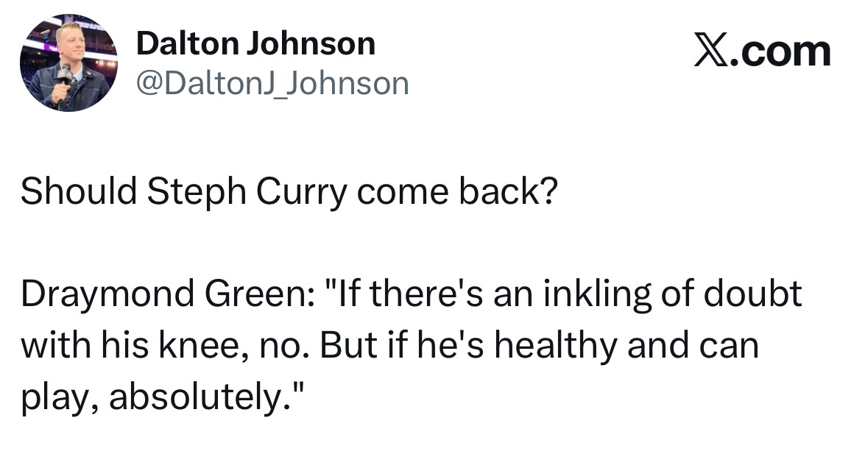Open the Dalton Johnson display name
This screenshot has height=454, width=868.
[255, 45]
